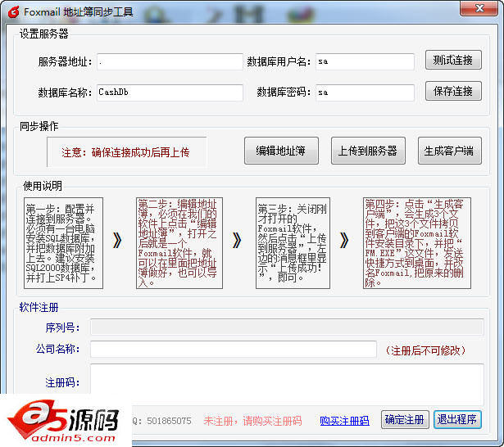
Task: Click the 设置服务器 group label
Action: tap(43, 34)
